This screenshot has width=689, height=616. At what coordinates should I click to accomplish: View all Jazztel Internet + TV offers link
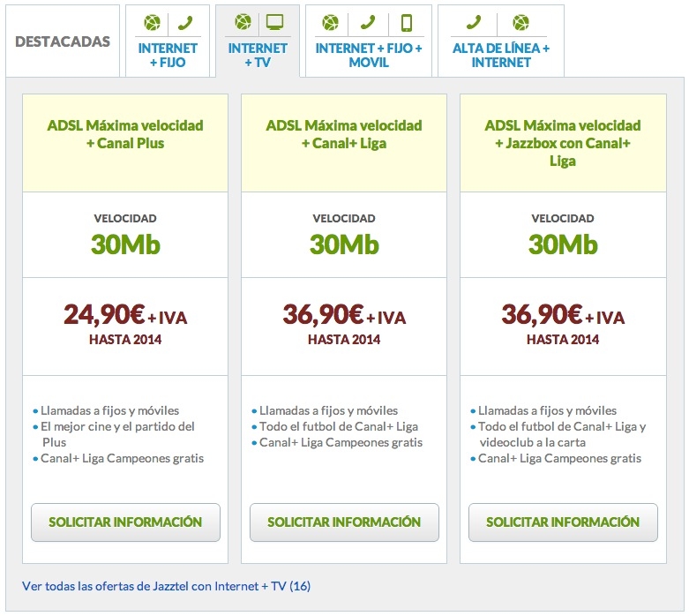point(166,586)
